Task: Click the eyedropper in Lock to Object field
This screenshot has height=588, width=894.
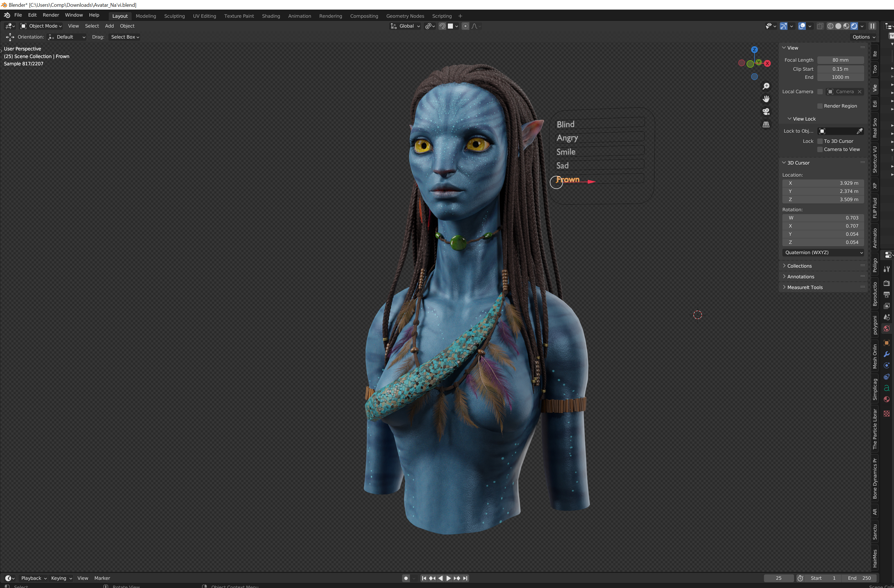Action: [x=859, y=131]
